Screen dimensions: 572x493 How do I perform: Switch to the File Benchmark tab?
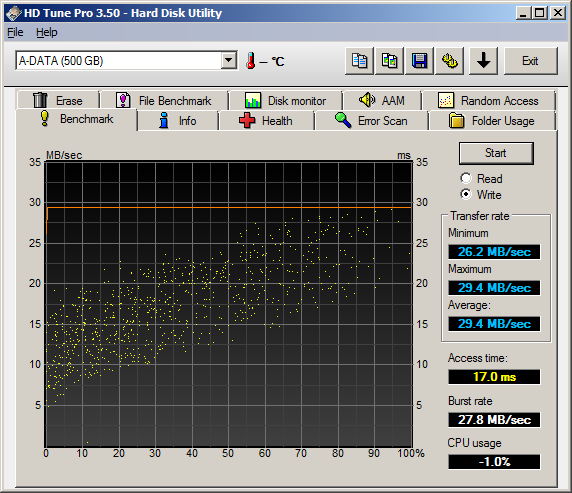164,100
